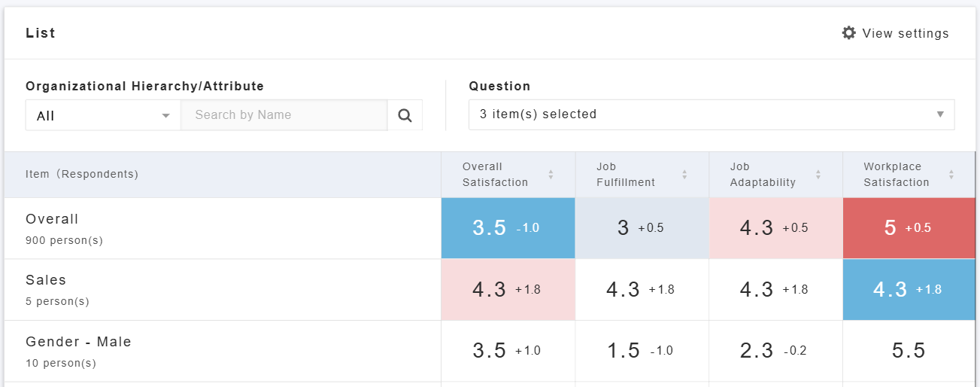Select the Overall row label

52,219
